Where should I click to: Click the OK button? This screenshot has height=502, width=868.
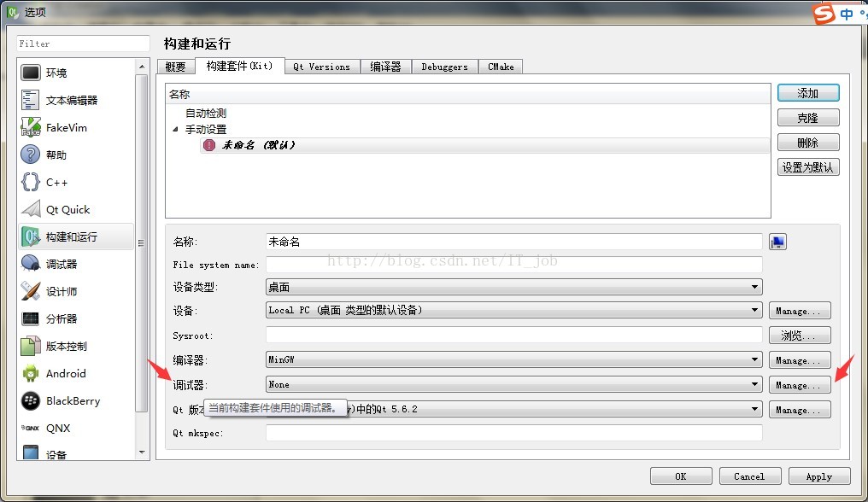(x=681, y=476)
